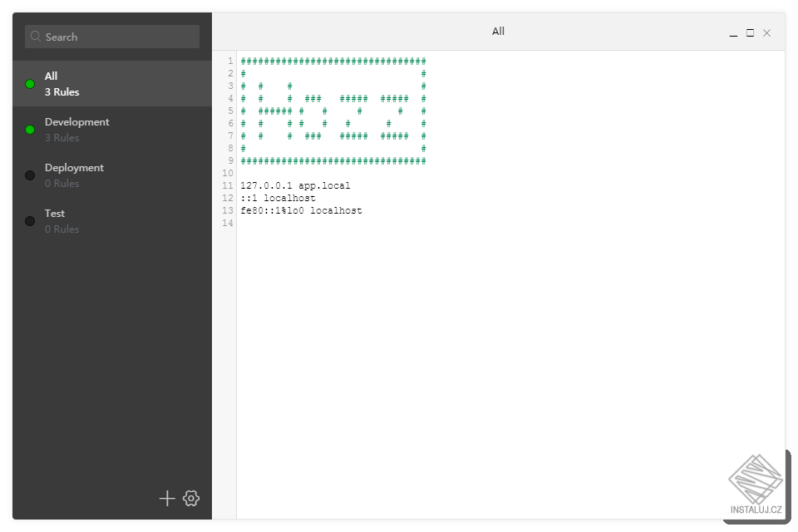Open settings with the gear icon

click(191, 499)
